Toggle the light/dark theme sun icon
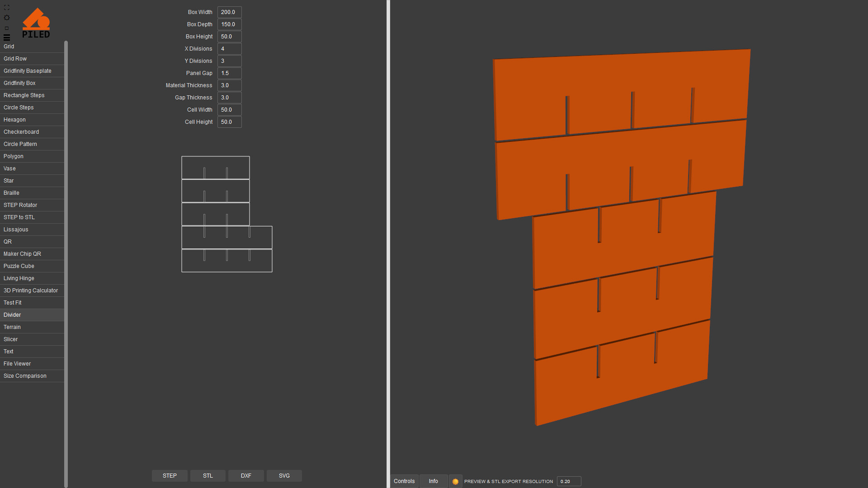Screen dimensions: 868x488 click(7, 18)
